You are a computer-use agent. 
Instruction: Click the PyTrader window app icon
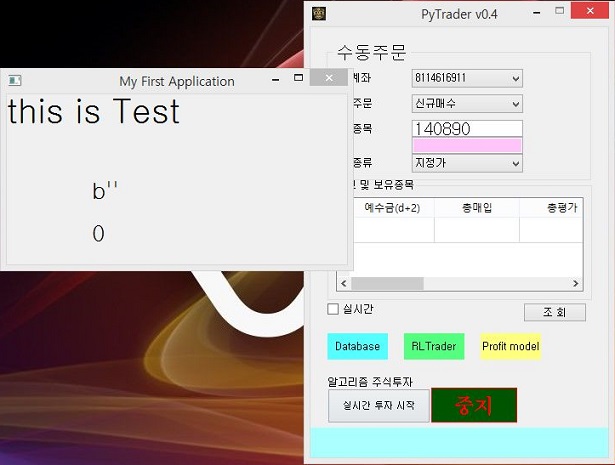[319, 14]
